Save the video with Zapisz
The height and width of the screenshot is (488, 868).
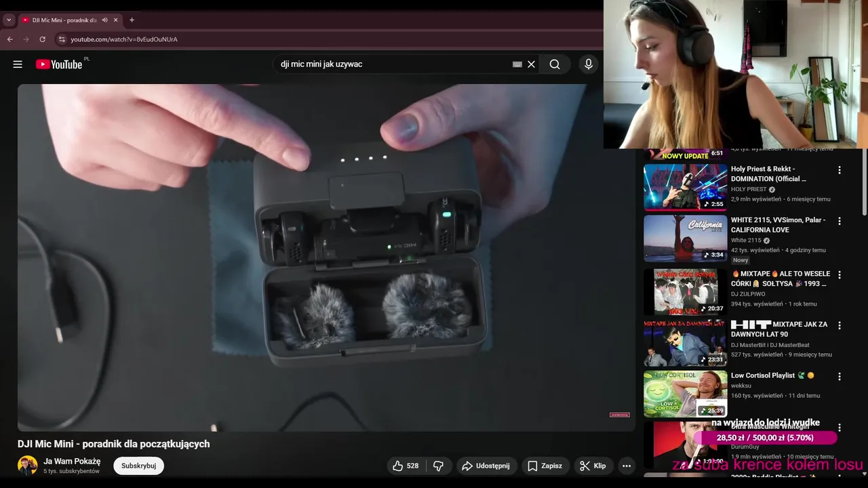[545, 466]
